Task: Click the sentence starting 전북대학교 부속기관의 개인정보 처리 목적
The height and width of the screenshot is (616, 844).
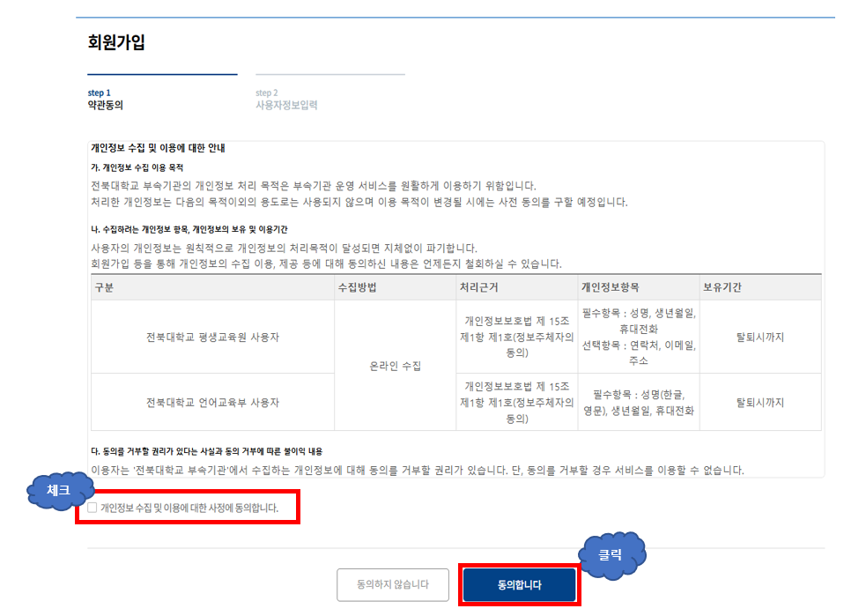Action: (314, 186)
